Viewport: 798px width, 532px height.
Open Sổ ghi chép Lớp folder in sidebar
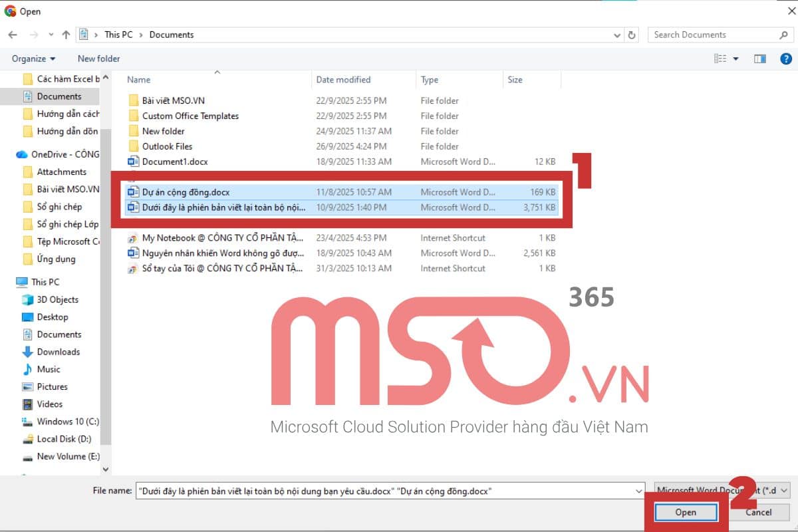click(x=61, y=224)
